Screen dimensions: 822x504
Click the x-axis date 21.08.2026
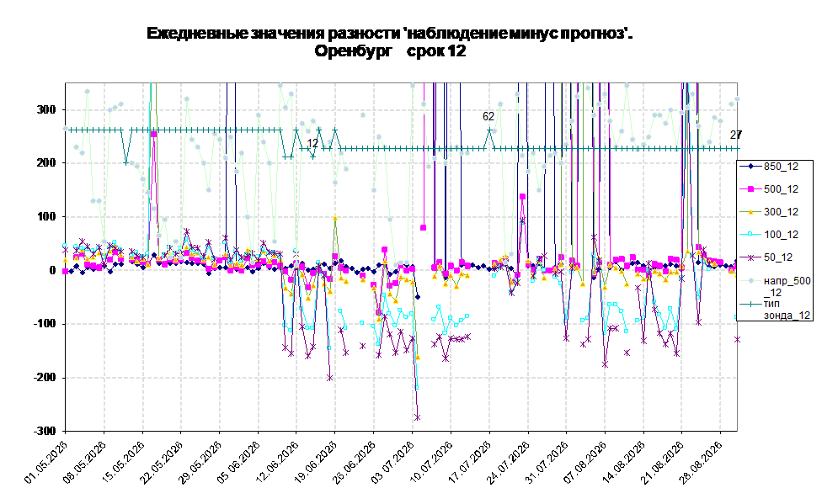(x=663, y=462)
